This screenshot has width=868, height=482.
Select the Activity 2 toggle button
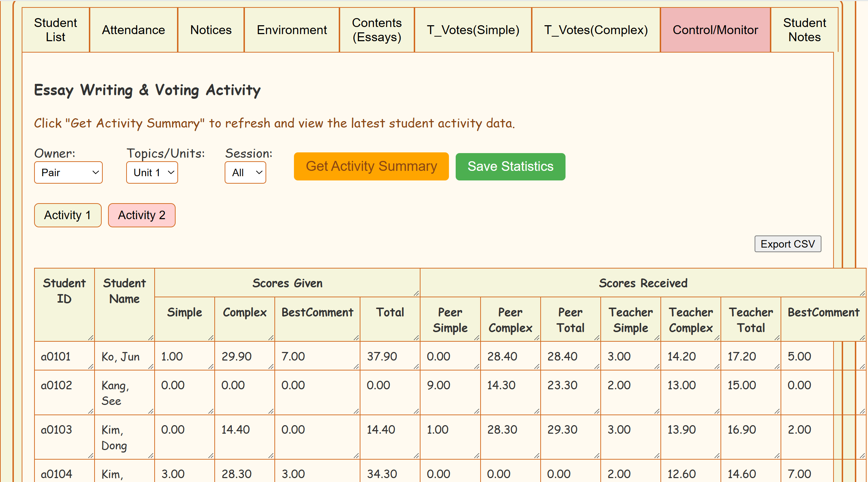pos(141,215)
